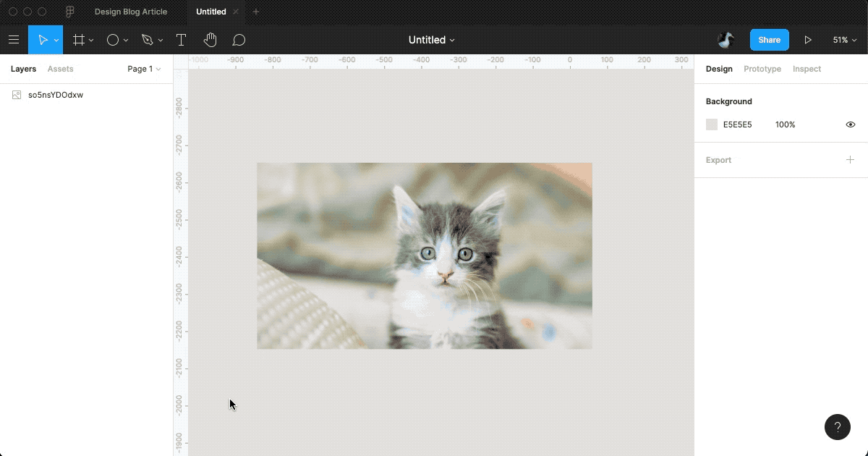Select the Frame tool
This screenshot has width=868, height=456.
click(79, 40)
